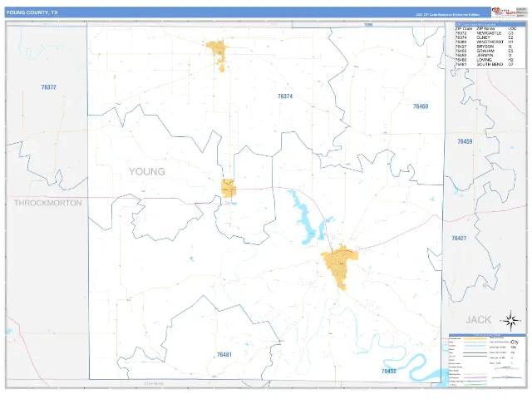Click "GRAHAM" in the ZIP index table
Screen dimensions: 532x399
485,51
